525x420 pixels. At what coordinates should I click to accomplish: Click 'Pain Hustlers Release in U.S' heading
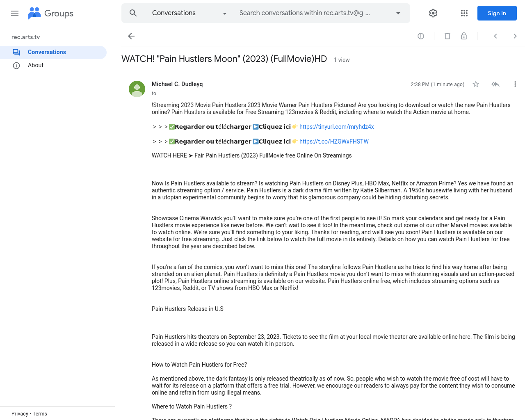pyautogui.click(x=187, y=309)
